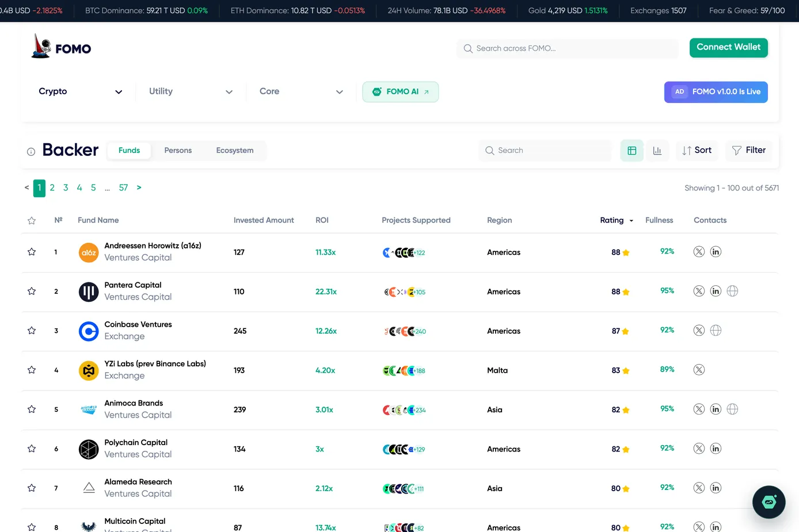This screenshot has width=799, height=532.
Task: Open Animoca Brands fund name
Action: click(134, 403)
